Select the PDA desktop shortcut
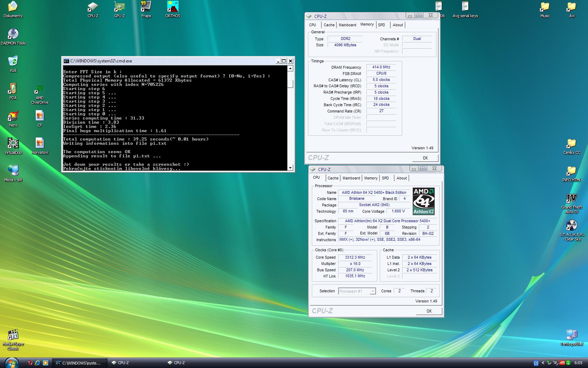The height and width of the screenshot is (368, 588). [13, 91]
